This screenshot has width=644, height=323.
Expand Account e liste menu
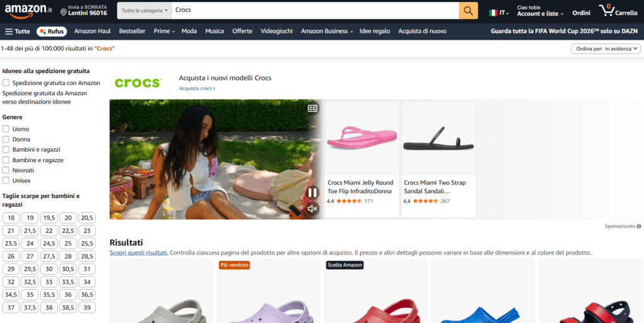(x=540, y=11)
